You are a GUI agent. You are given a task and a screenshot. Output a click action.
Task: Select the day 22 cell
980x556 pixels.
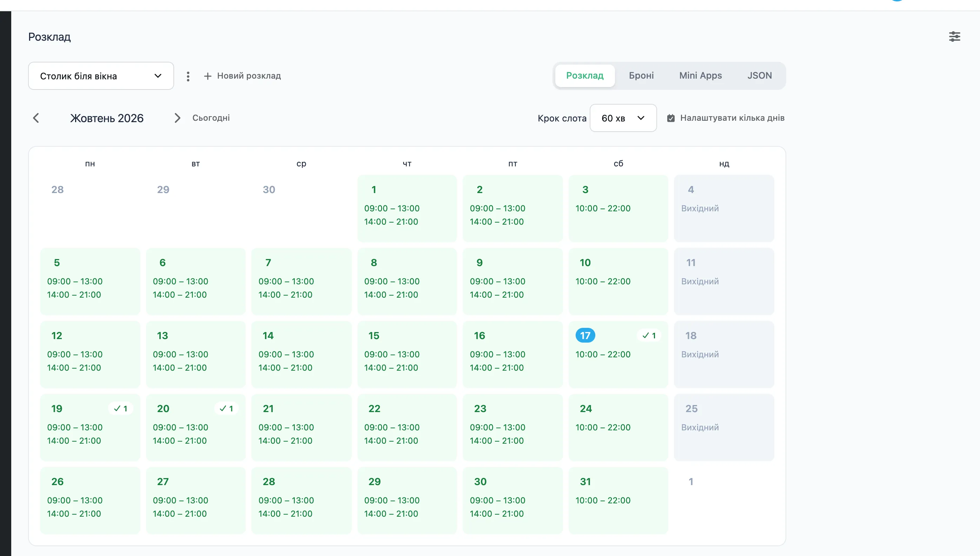[x=407, y=427]
